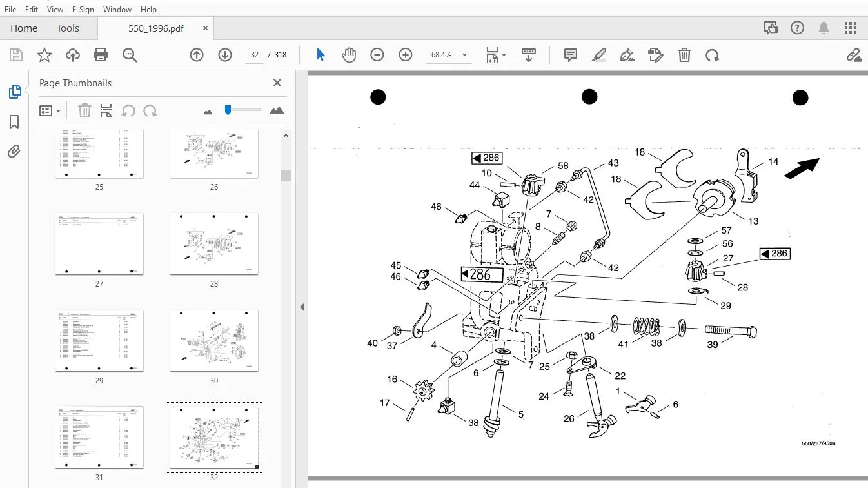Image resolution: width=868 pixels, height=488 pixels.
Task: Close the Page Thumbnails panel
Action: (x=277, y=83)
